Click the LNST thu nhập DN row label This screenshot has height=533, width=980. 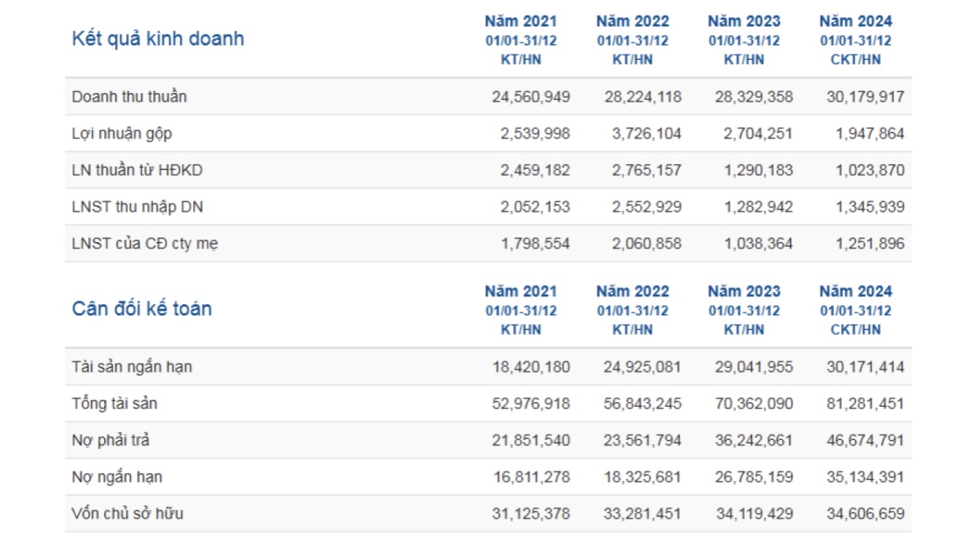[x=138, y=207]
